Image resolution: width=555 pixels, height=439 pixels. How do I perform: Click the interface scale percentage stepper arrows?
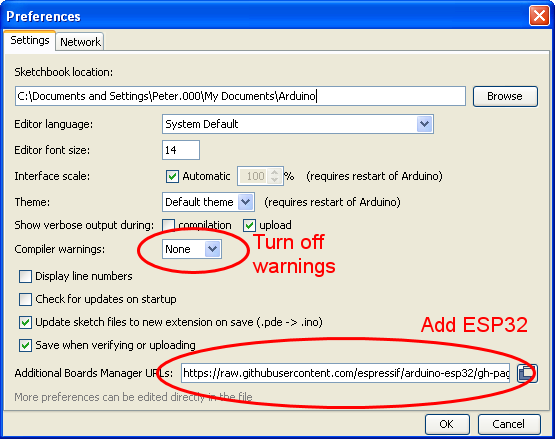tap(275, 176)
